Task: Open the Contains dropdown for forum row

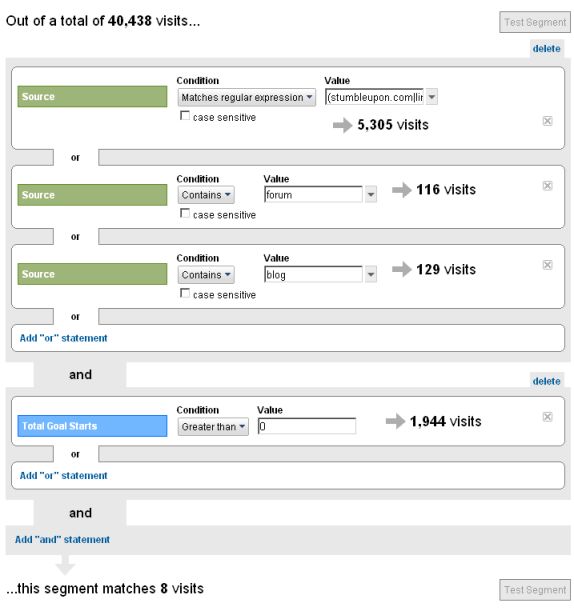Action: pos(206,195)
